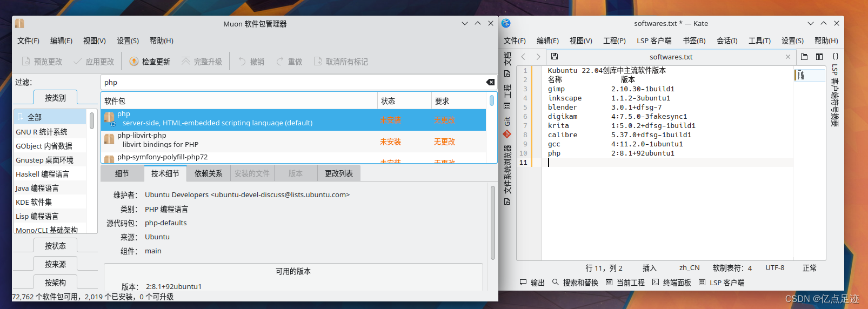
Task: Click the 检查更新 toolbar button
Action: tap(150, 62)
